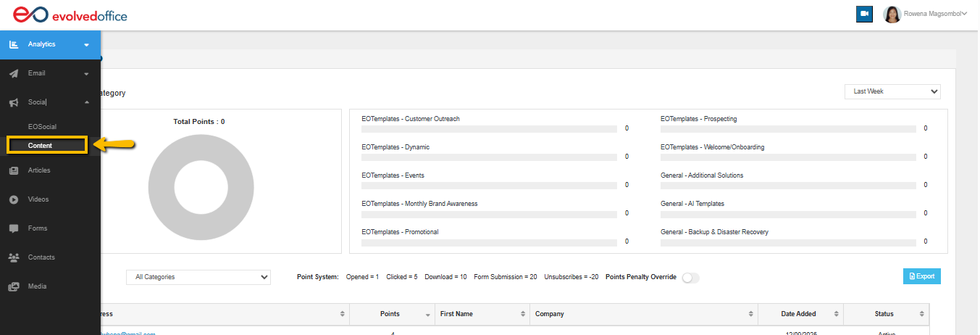Select EOSocial in the Social submenu
Screen dimensions: 980x335
click(42, 127)
